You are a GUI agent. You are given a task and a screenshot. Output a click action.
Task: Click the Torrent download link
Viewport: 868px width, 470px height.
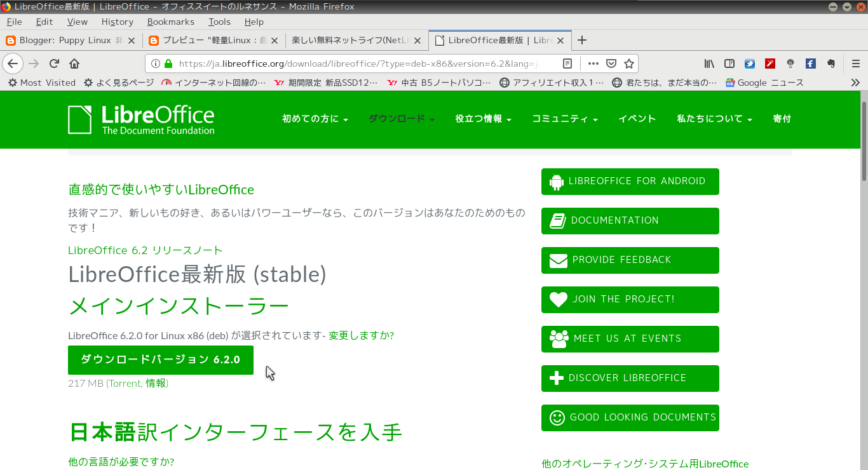point(125,383)
